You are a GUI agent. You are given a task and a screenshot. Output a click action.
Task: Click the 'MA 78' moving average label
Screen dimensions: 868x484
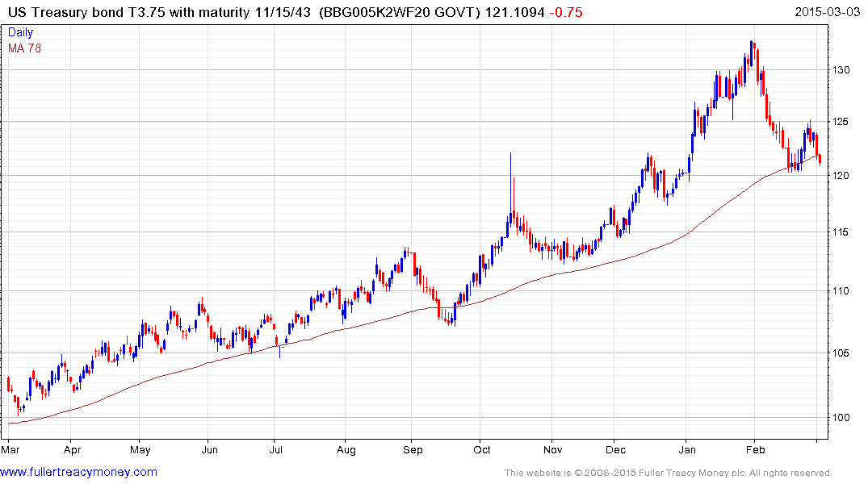[24, 48]
